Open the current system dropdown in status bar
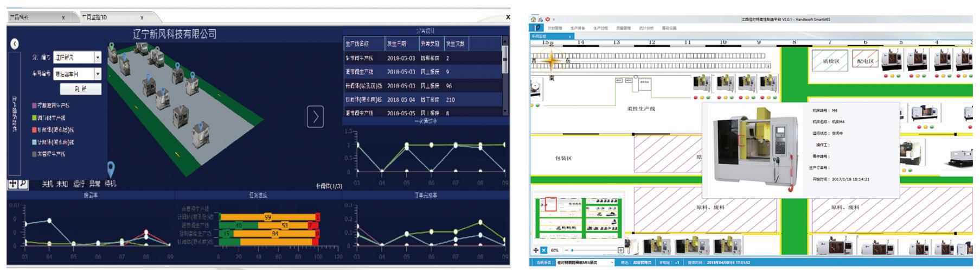This screenshot has width=980, height=270. pyautogui.click(x=612, y=263)
